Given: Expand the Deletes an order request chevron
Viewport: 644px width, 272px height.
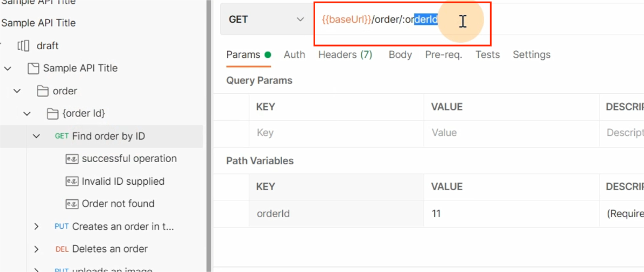Looking at the screenshot, I should [36, 249].
